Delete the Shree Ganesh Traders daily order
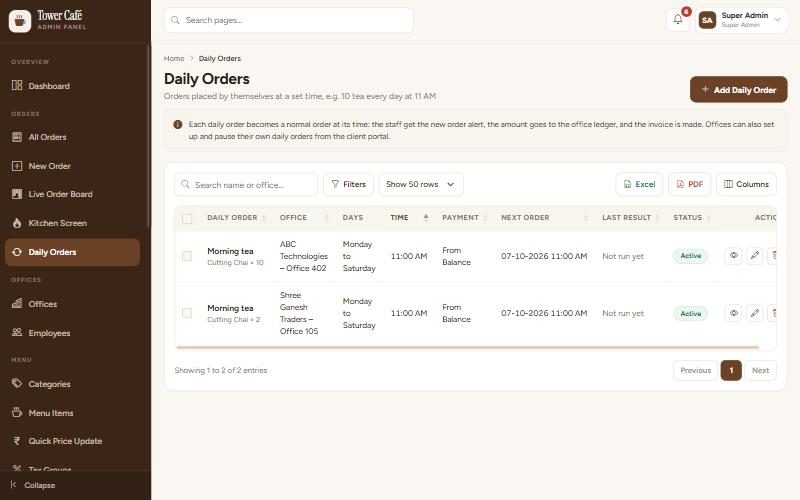Viewport: 800px width, 500px height. click(x=772, y=313)
